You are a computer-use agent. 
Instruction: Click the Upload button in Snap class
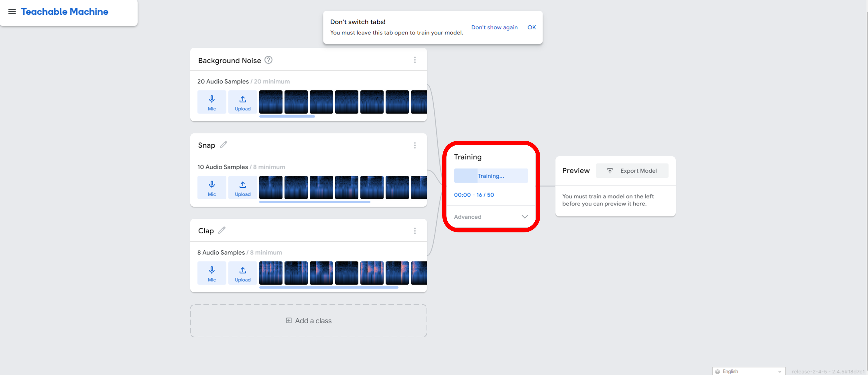point(242,188)
